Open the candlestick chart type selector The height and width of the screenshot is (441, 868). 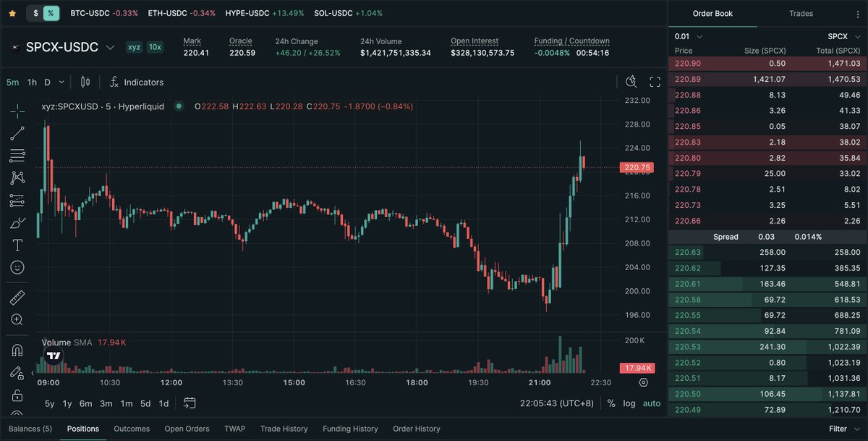[85, 82]
